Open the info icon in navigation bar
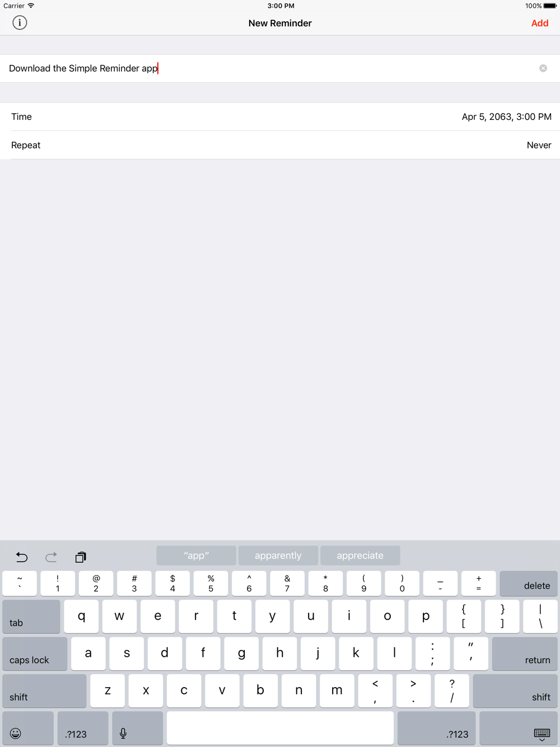 pos(20,23)
